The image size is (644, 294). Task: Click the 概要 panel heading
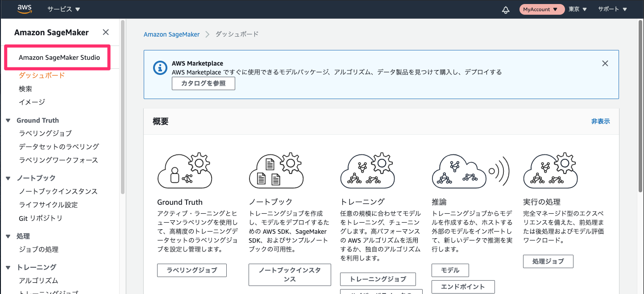coord(161,121)
